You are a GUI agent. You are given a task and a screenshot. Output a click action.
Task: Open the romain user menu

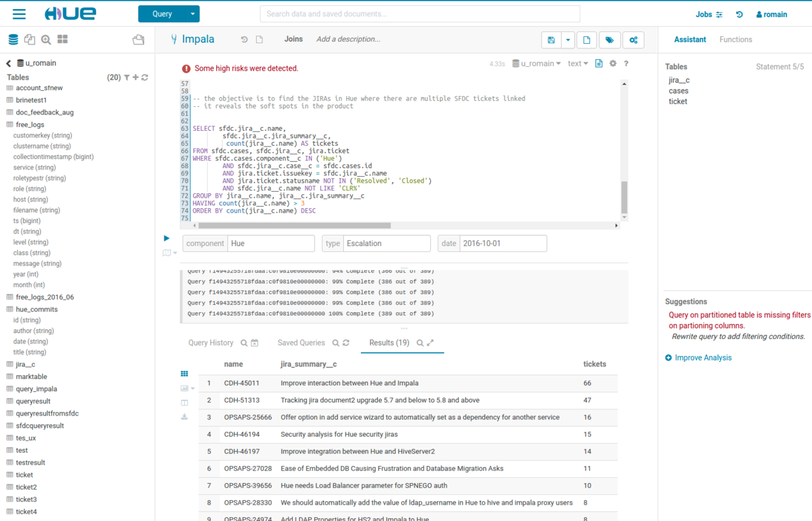pyautogui.click(x=771, y=14)
